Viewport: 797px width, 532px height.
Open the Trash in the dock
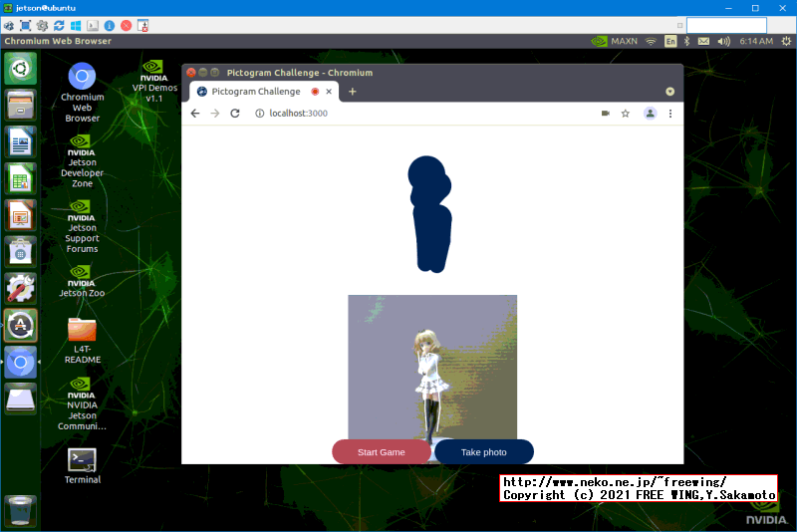(20, 511)
